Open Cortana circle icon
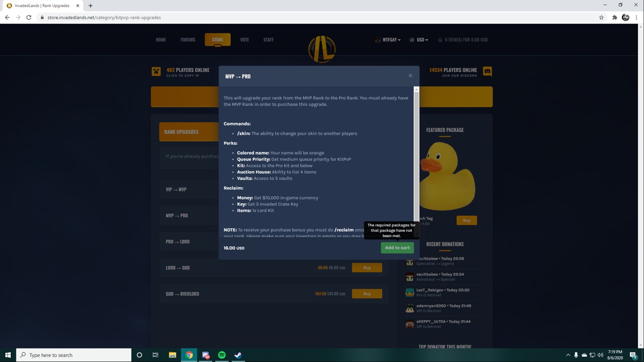The height and width of the screenshot is (362, 644). [x=140, y=355]
